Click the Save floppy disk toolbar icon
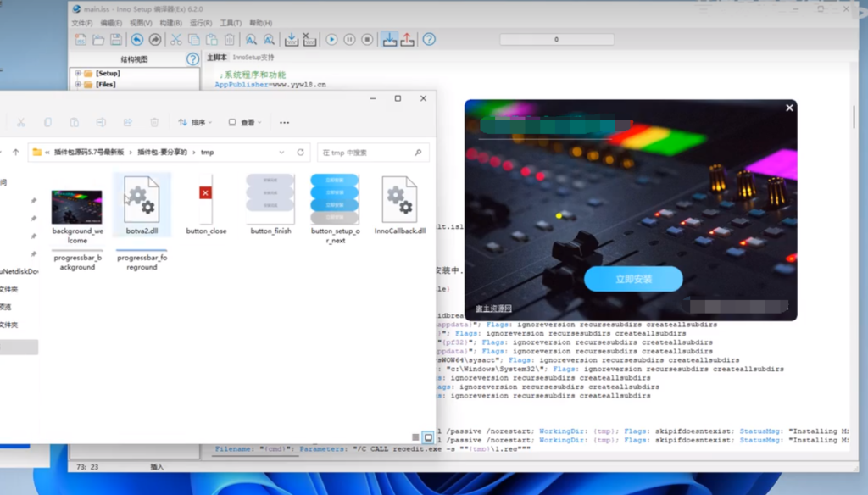 pyautogui.click(x=116, y=40)
